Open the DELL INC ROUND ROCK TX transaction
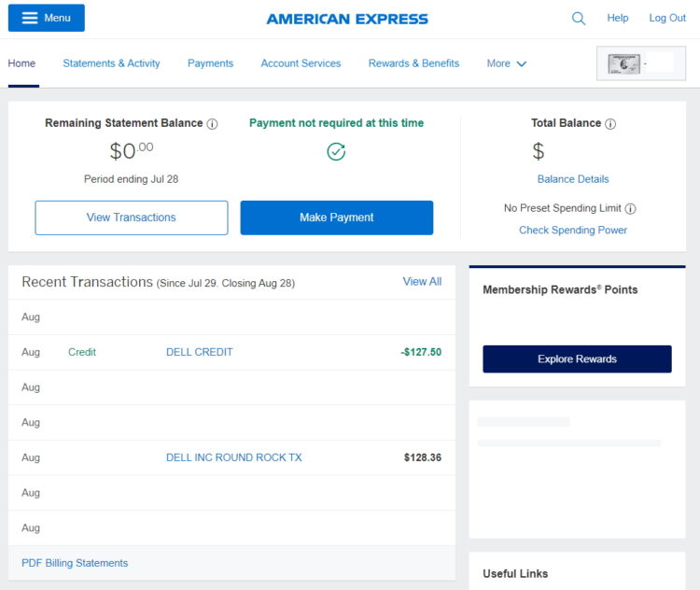700x590 pixels. [x=233, y=457]
